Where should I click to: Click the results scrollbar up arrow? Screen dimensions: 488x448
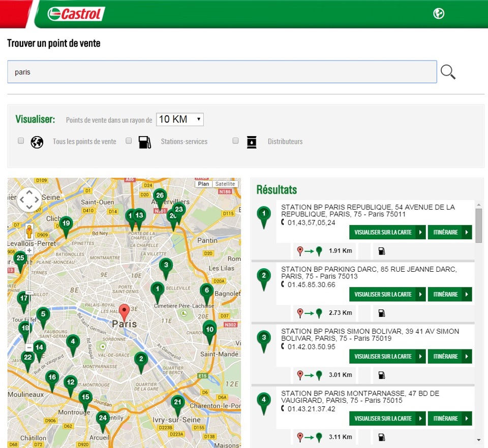click(x=479, y=205)
